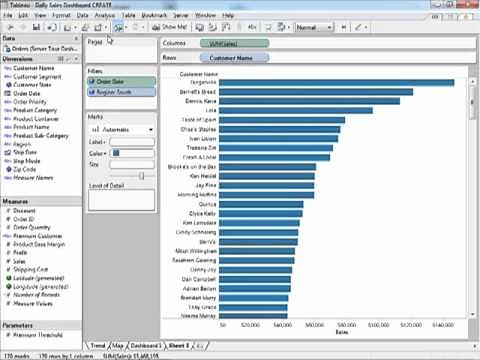Click the Save workbook icon

[36, 27]
